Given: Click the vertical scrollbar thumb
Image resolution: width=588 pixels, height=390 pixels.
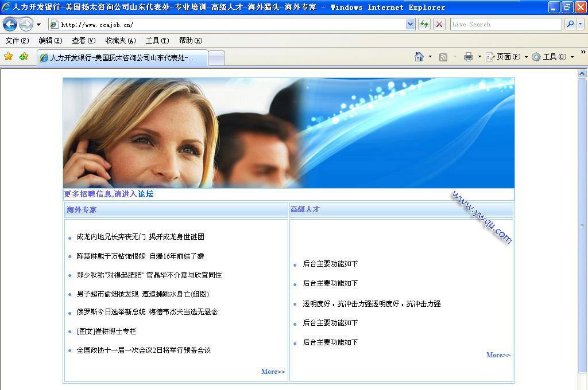Looking at the screenshot, I should coord(582,225).
